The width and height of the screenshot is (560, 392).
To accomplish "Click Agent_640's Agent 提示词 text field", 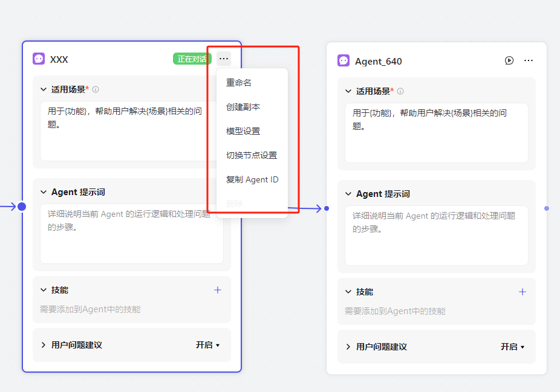I will 436,236.
